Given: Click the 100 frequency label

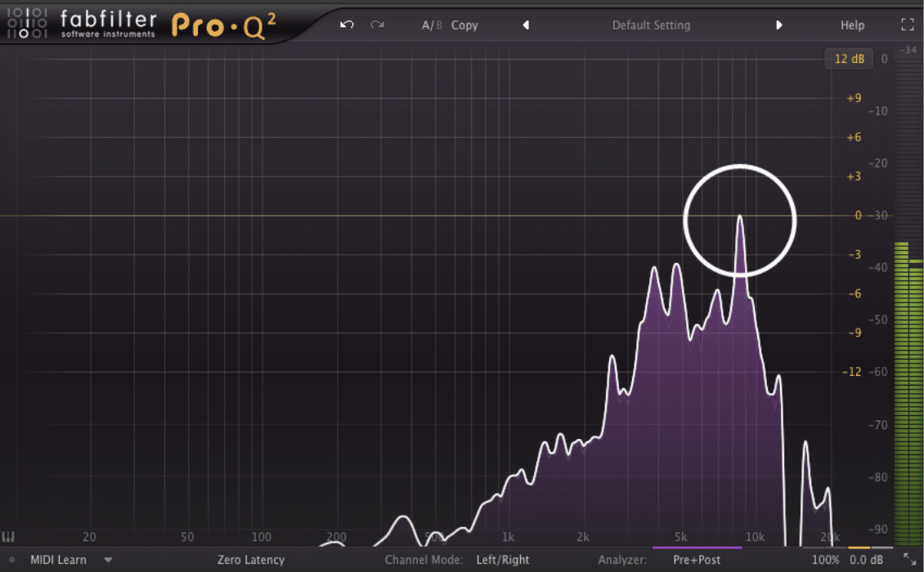Looking at the screenshot, I should [262, 537].
